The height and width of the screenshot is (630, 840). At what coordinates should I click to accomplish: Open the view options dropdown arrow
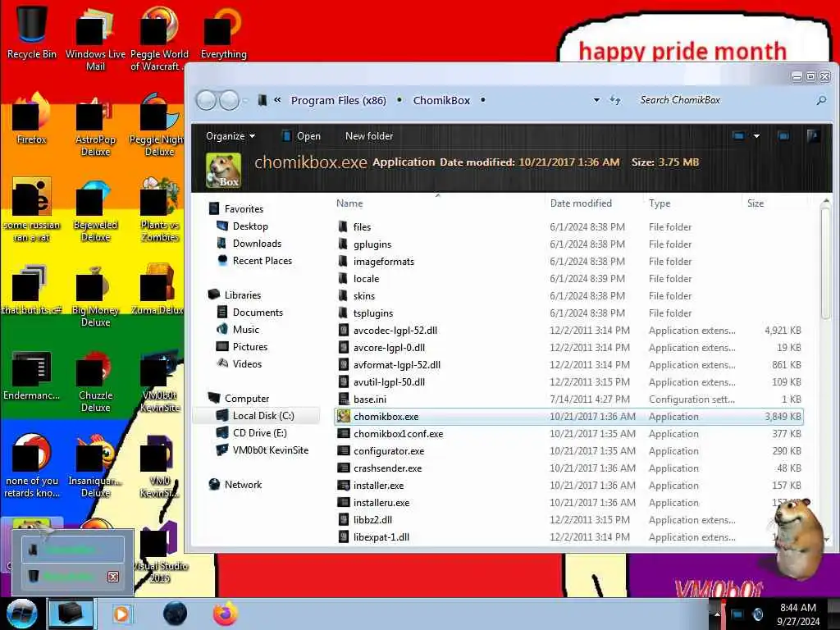tap(756, 136)
